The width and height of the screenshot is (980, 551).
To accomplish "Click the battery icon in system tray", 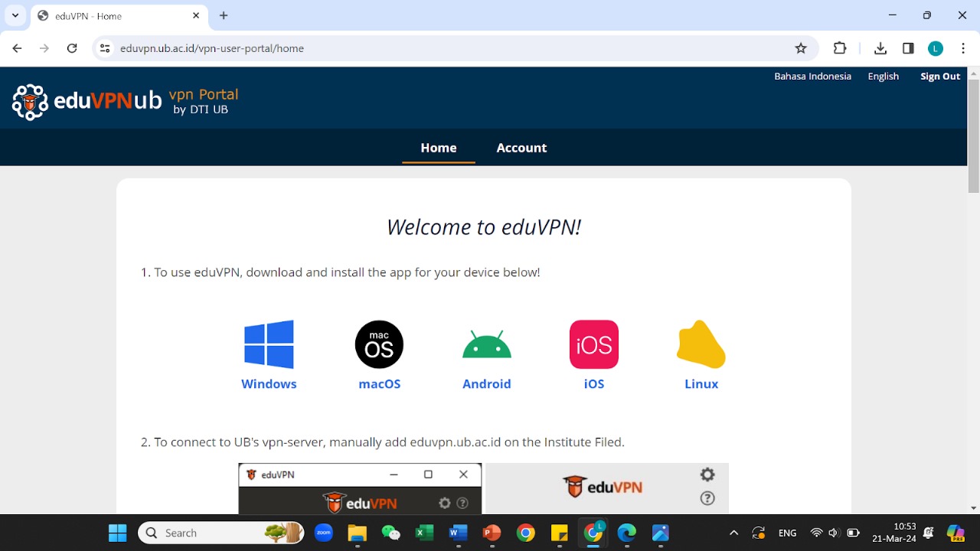I will coord(853,533).
